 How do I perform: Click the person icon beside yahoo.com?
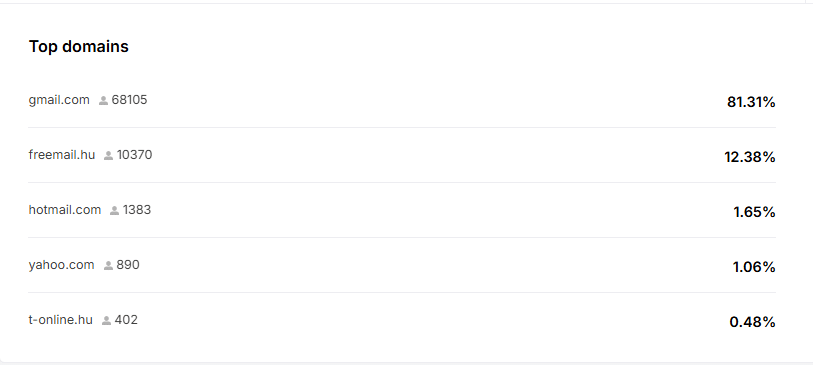[108, 265]
